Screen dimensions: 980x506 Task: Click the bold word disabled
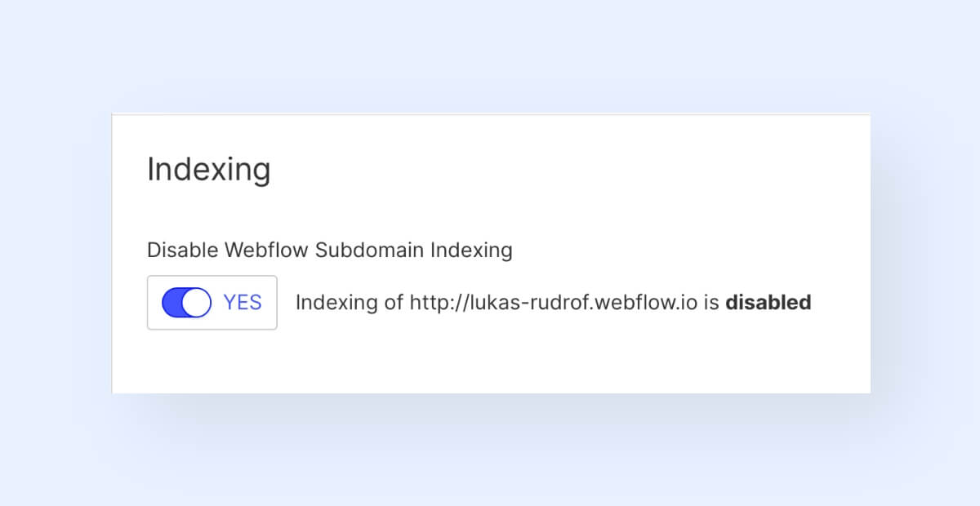(768, 303)
